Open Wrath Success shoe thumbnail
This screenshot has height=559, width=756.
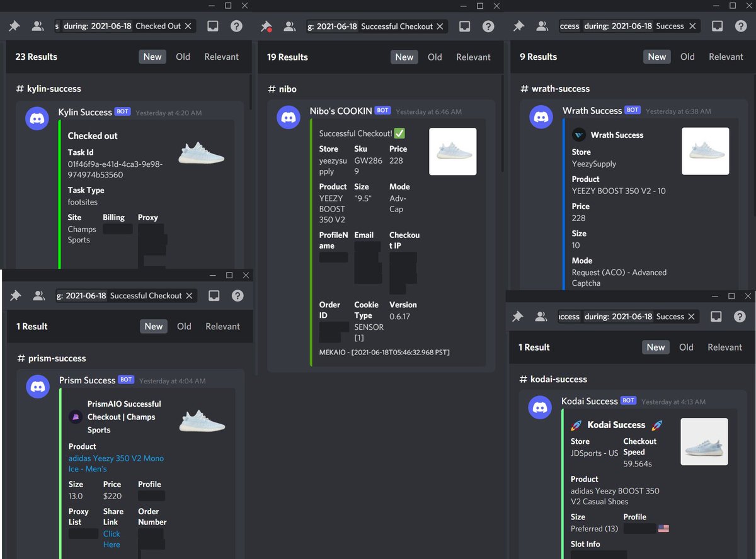(x=705, y=151)
